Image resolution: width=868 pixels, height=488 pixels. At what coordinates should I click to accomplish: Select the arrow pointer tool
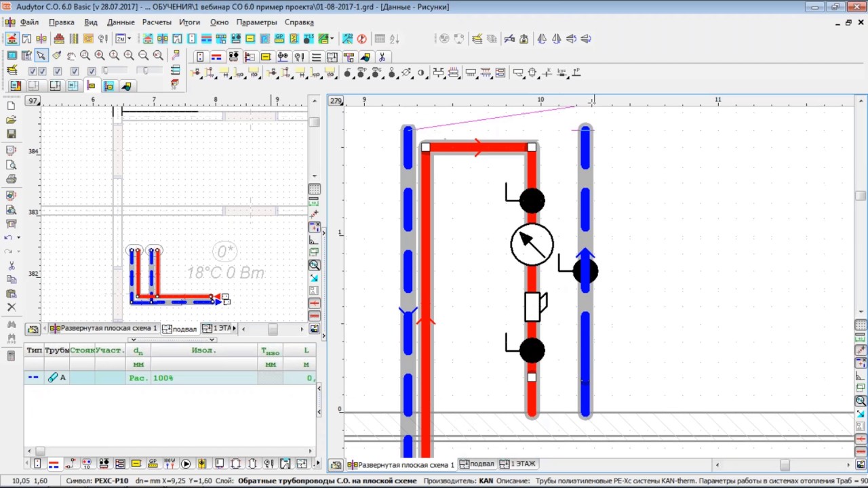pos(41,56)
